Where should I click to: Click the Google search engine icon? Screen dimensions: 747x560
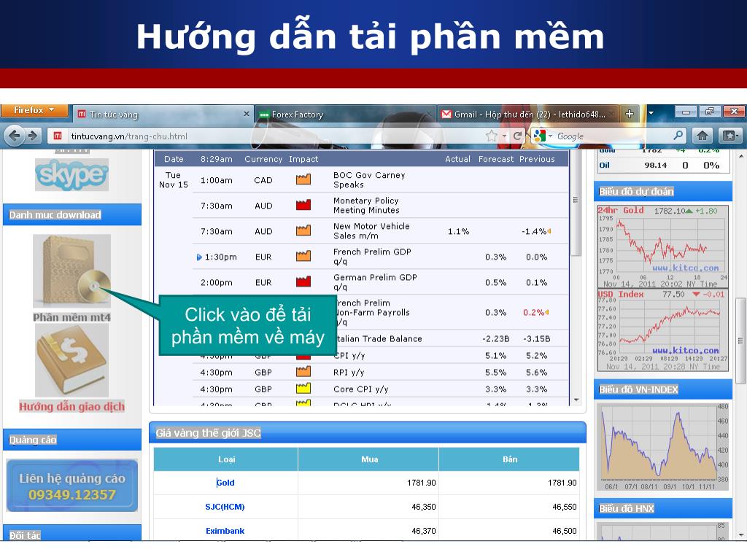(539, 136)
